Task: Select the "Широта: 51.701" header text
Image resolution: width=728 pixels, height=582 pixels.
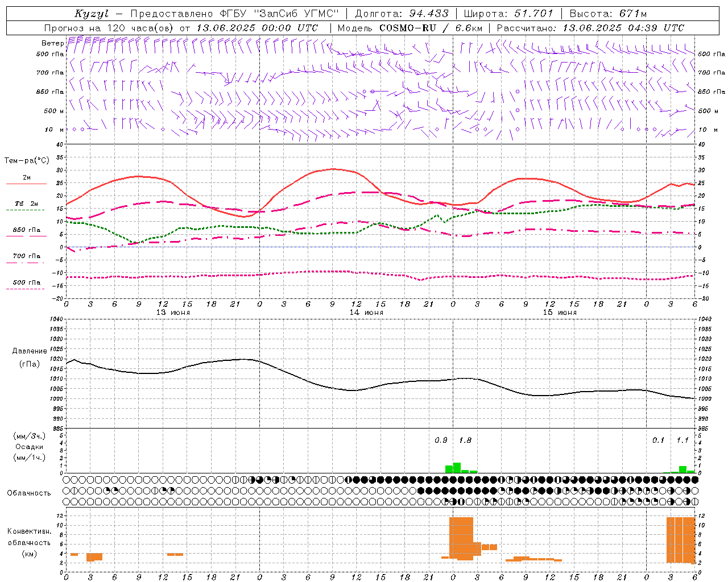Action: (508, 14)
